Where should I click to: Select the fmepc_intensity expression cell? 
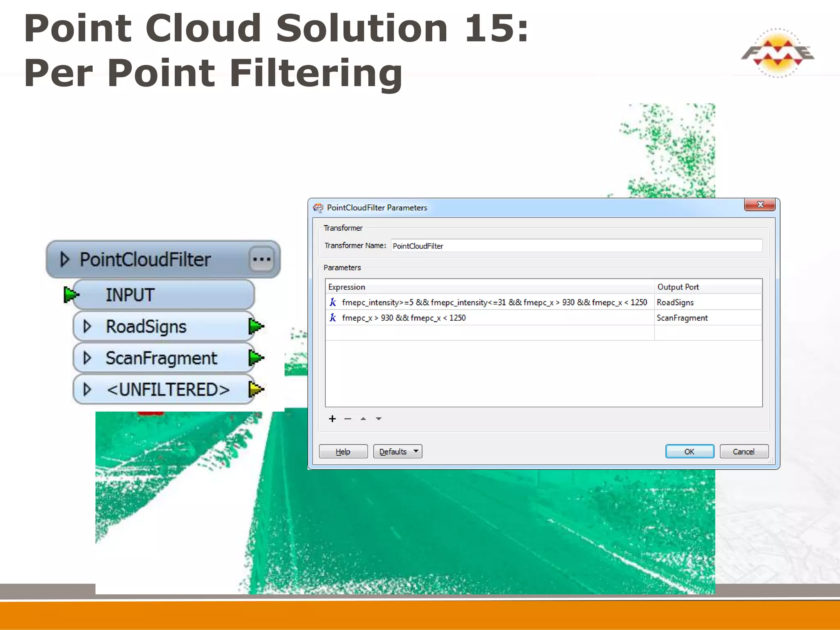(490, 302)
